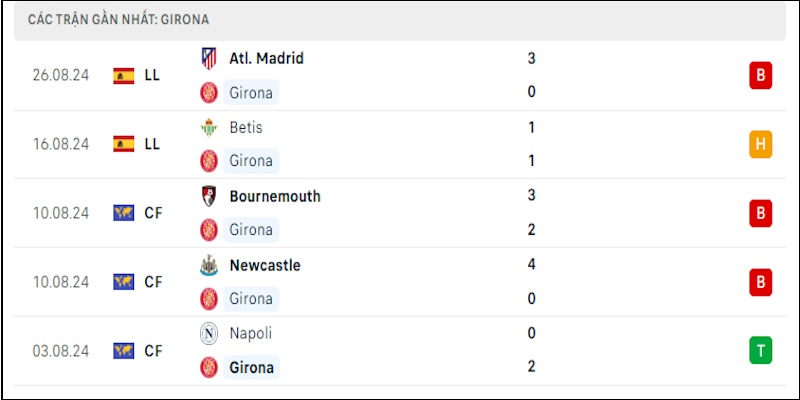Screen dimensions: 800x400
Task: Click Girona crest in the Atl. Madrid match
Action: (x=209, y=92)
